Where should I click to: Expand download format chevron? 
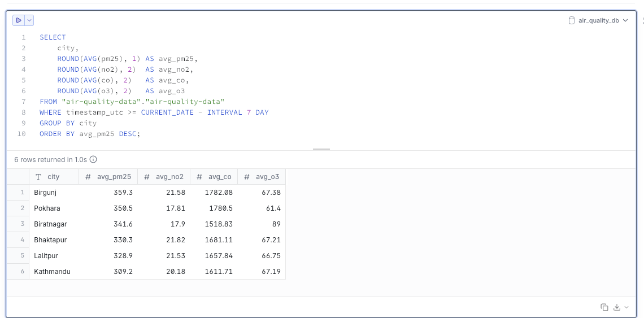coord(626,307)
